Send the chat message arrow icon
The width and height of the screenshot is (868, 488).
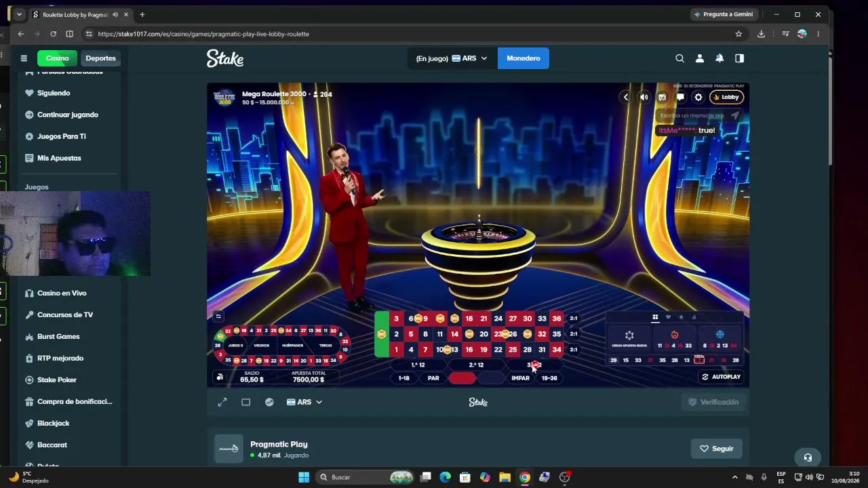(734, 115)
